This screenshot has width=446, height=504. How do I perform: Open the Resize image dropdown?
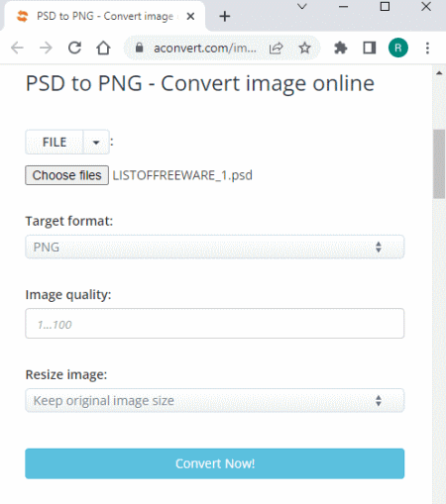pos(215,401)
